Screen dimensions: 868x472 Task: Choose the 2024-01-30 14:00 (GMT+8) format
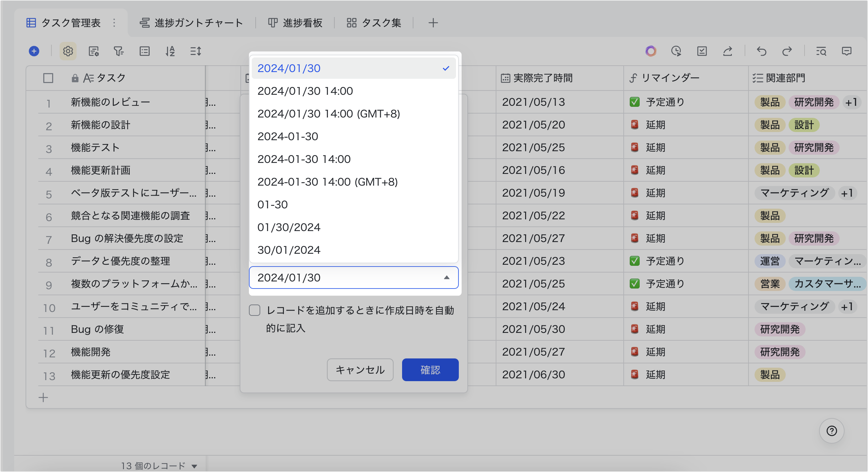(328, 182)
